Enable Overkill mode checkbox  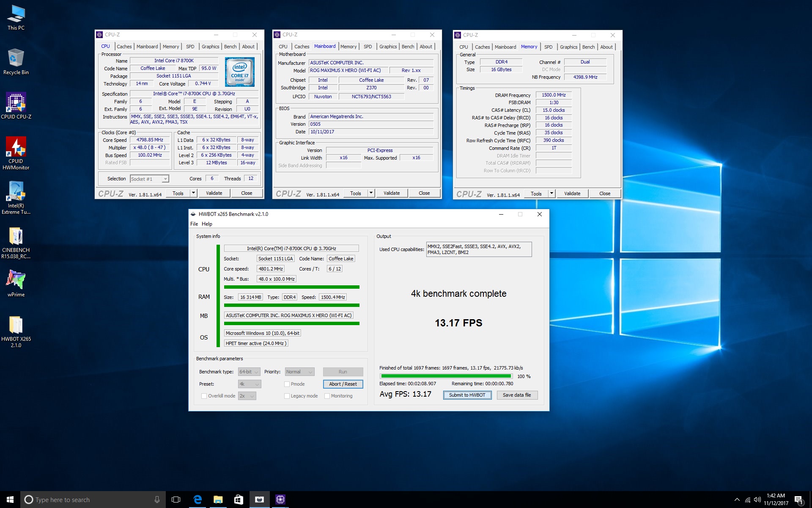[x=204, y=396]
